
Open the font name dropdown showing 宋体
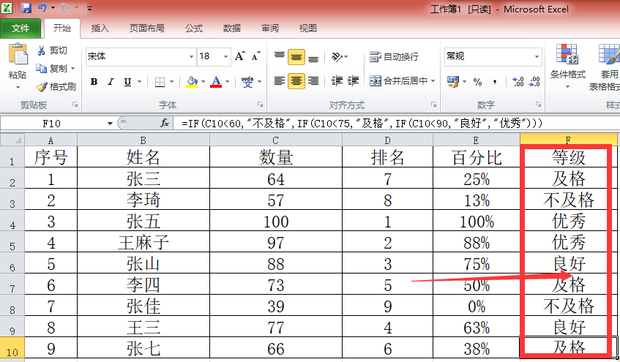pos(191,57)
